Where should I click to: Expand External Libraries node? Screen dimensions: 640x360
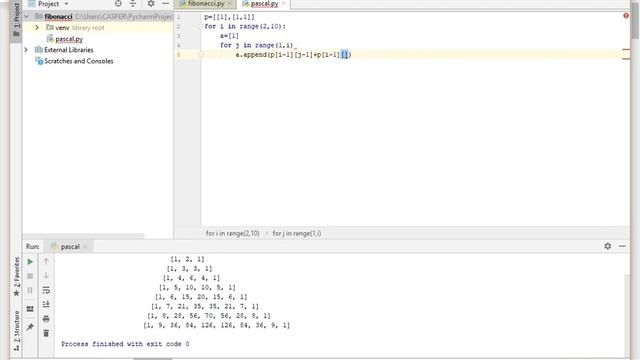click(x=27, y=50)
